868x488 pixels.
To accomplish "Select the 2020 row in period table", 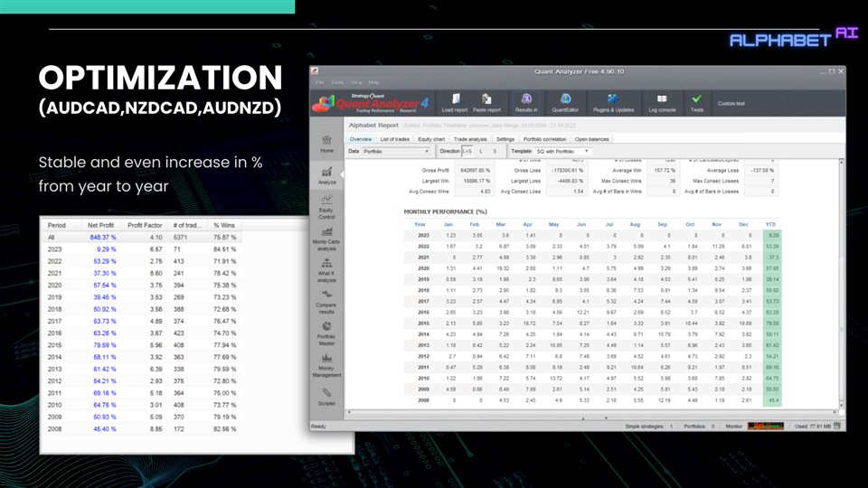I will tap(142, 286).
